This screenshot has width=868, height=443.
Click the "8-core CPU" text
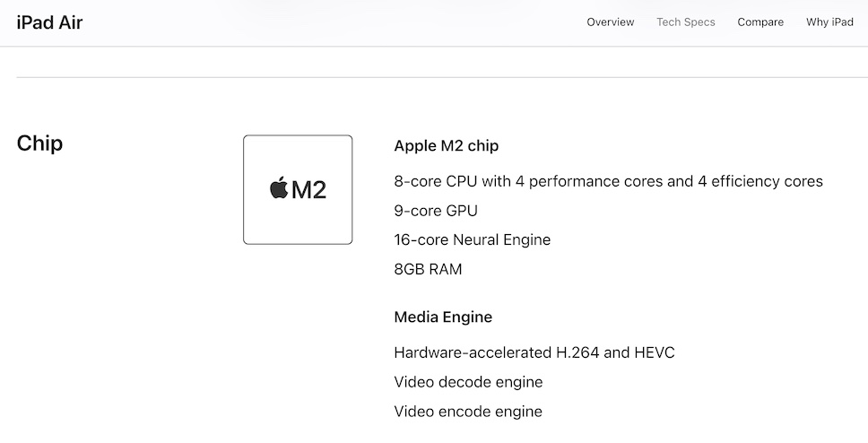tap(435, 181)
